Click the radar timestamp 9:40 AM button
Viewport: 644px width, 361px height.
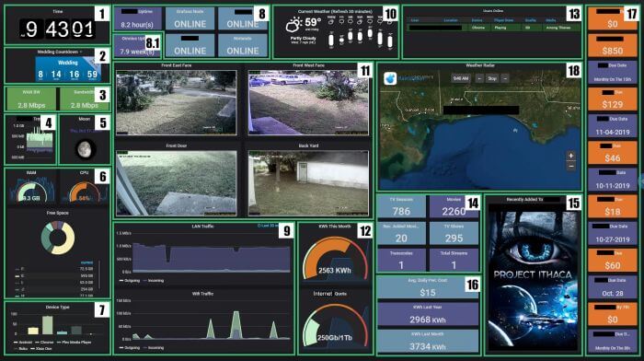click(460, 78)
